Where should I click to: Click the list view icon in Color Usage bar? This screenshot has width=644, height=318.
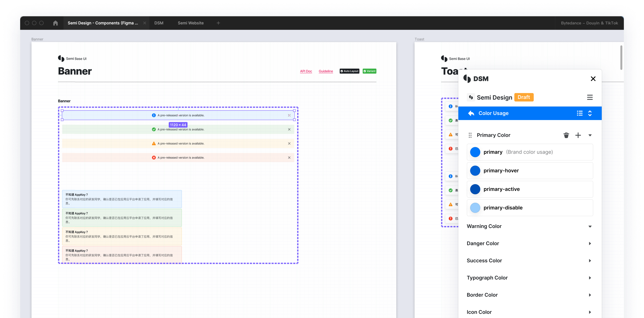[x=580, y=113]
